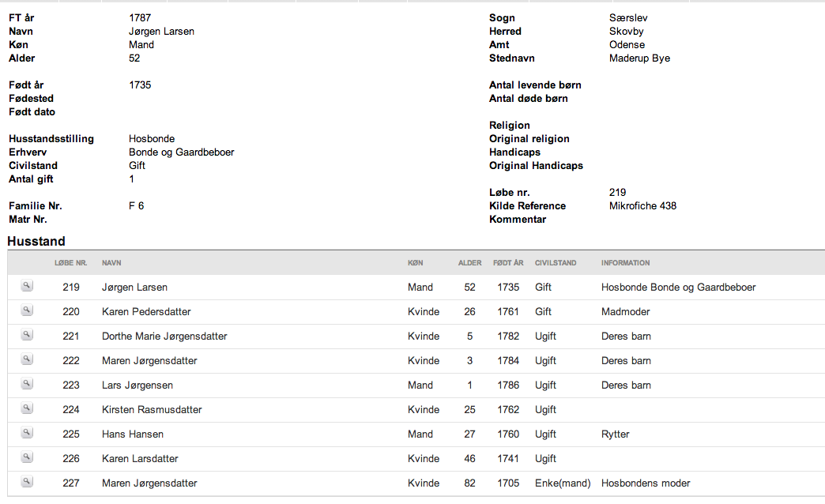This screenshot has width=825, height=504.
Task: Click the FØDT ÅR column header
Action: click(508, 262)
